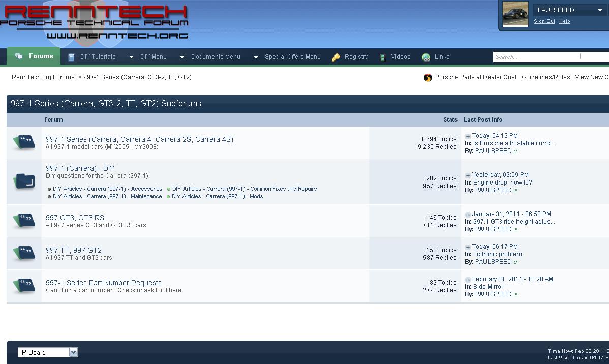This screenshot has height=364, width=609.
Task: Click PAULSPEED user avatar thumbnail
Action: pyautogui.click(x=515, y=14)
